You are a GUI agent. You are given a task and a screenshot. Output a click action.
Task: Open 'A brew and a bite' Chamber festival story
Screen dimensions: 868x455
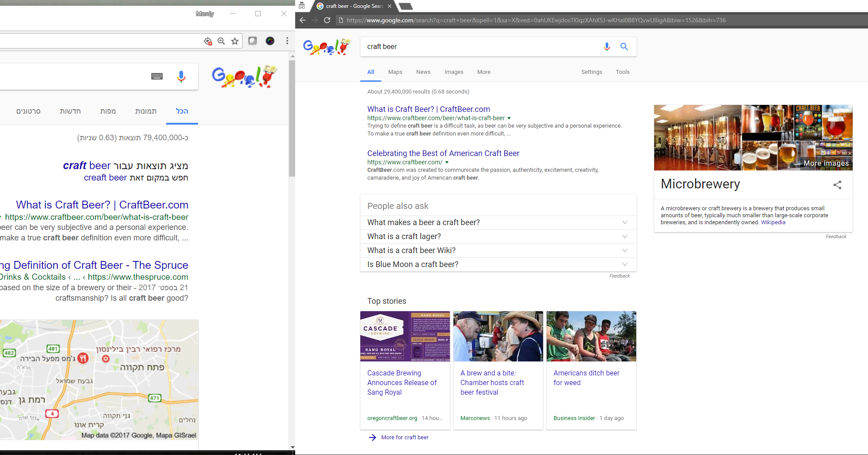[492, 383]
